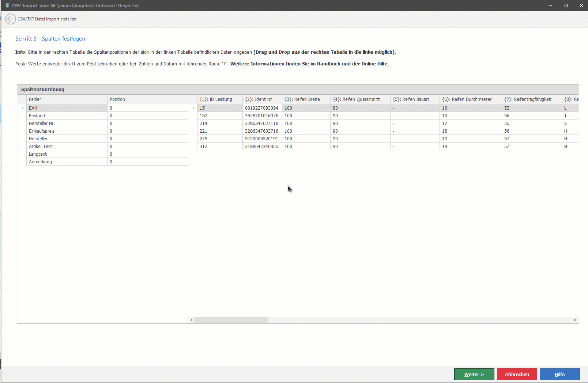Click Ident Nr 5420005520191 cell
588x383 pixels.
pos(262,139)
